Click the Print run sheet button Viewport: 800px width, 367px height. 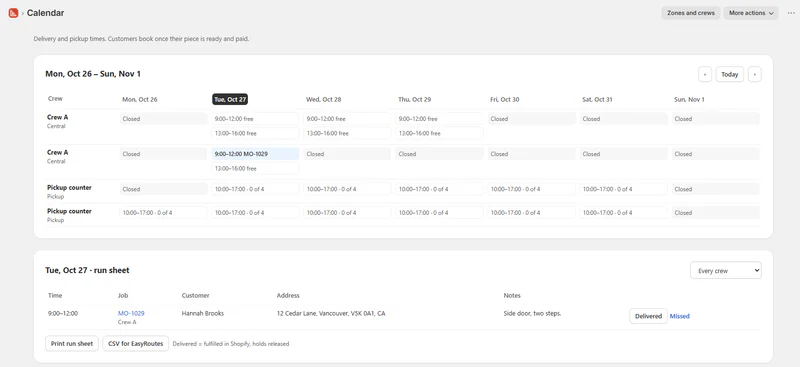pos(72,344)
